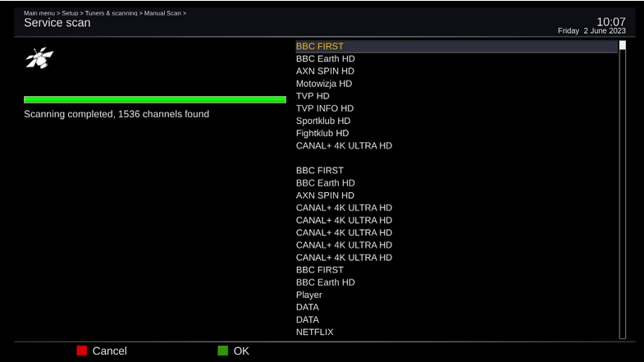Select the TVP HD channel
The width and height of the screenshot is (644, 362).
pos(313,96)
